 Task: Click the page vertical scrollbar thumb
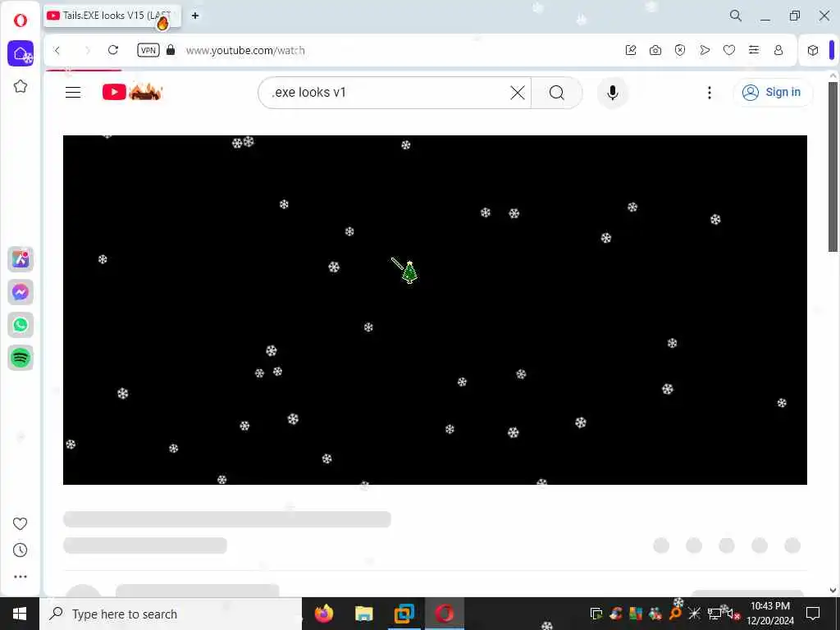[x=833, y=166]
